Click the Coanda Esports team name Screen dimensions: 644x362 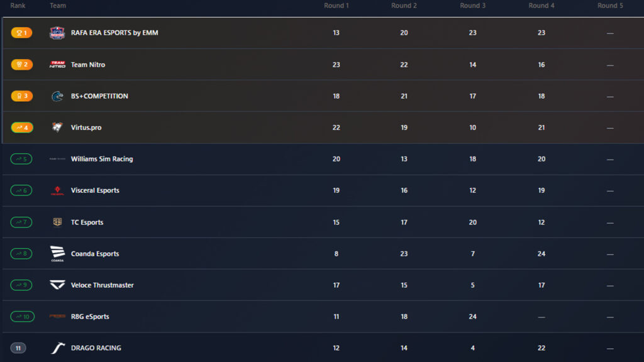coord(94,253)
